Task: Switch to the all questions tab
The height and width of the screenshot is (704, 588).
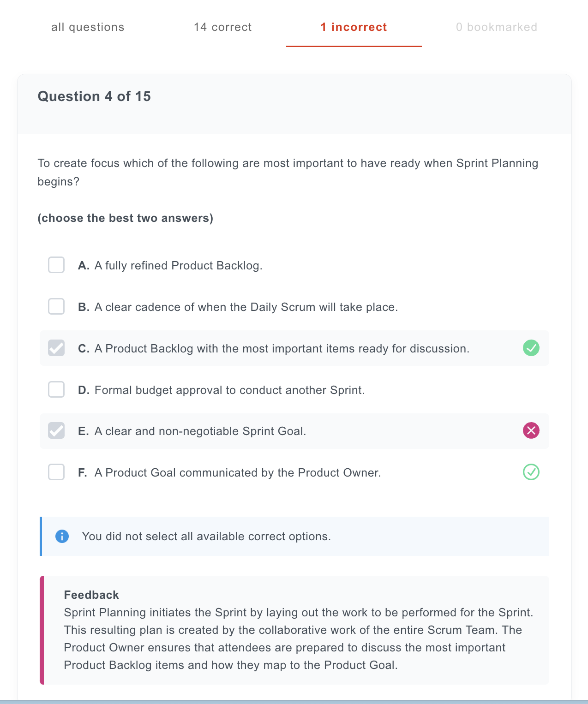Action: click(x=88, y=27)
